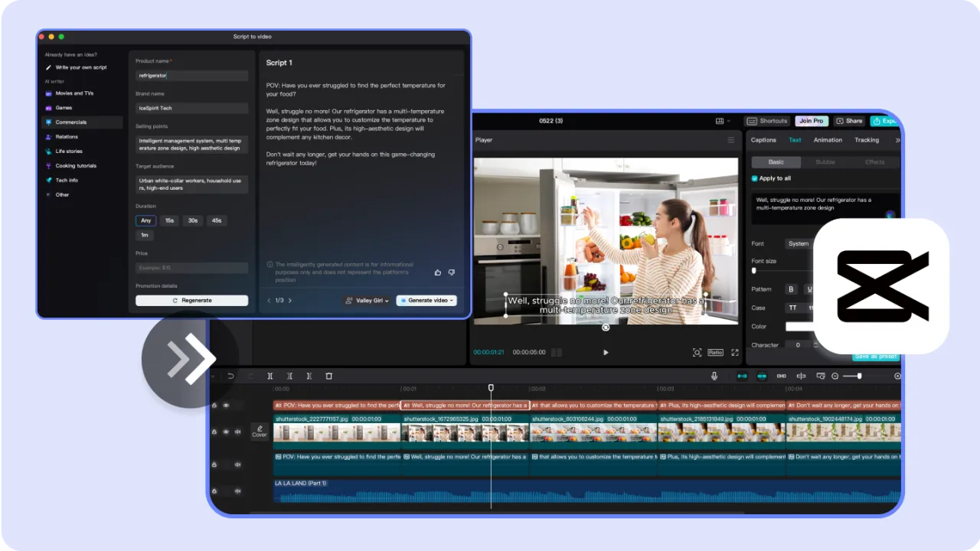The width and height of the screenshot is (980, 551).
Task: Click the Join Pro button
Action: pyautogui.click(x=811, y=120)
